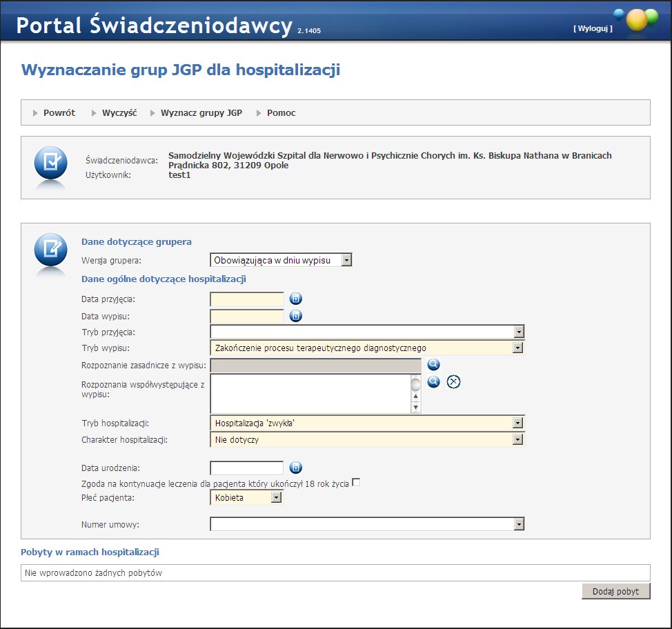
Task: Open the Numer umowy dropdown
Action: [518, 525]
